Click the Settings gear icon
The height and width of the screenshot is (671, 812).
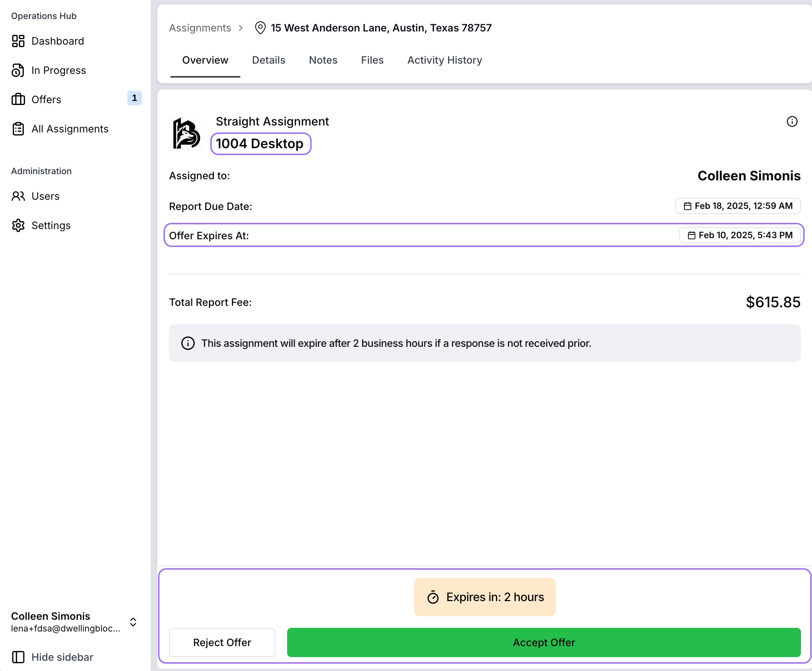point(18,225)
